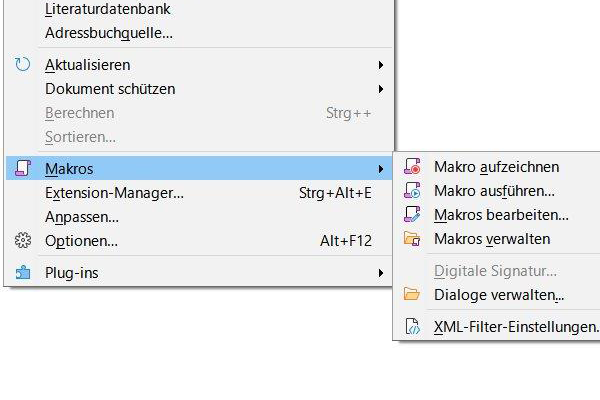Open XML-Filter-Einstellungen from the submenu
Image resolution: width=600 pixels, height=400 pixels.
point(515,327)
